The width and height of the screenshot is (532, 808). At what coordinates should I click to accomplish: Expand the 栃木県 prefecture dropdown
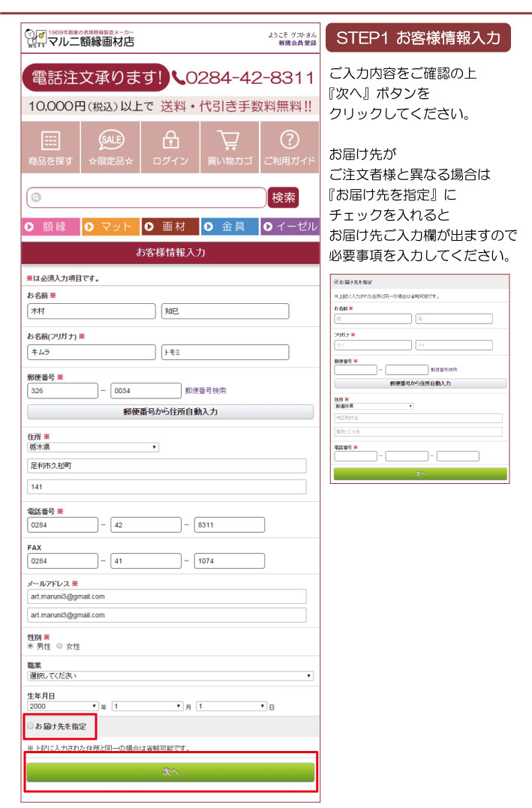pos(93,447)
